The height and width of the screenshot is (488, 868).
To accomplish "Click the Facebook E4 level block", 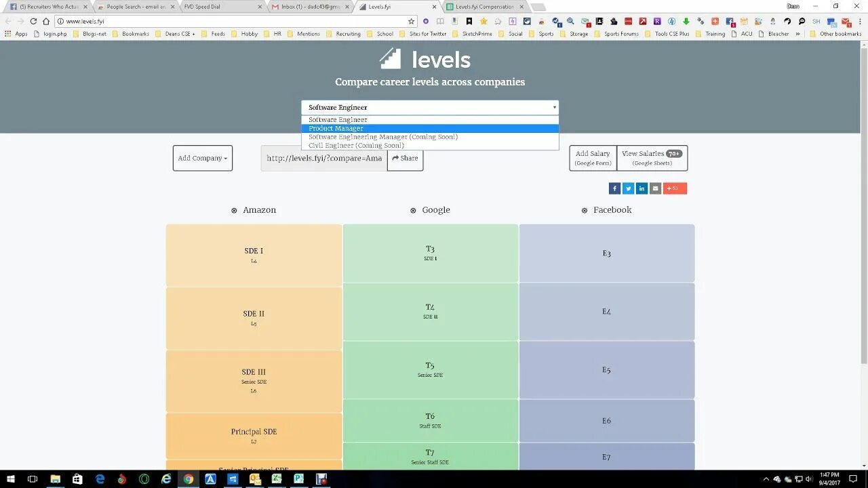I will [x=607, y=311].
